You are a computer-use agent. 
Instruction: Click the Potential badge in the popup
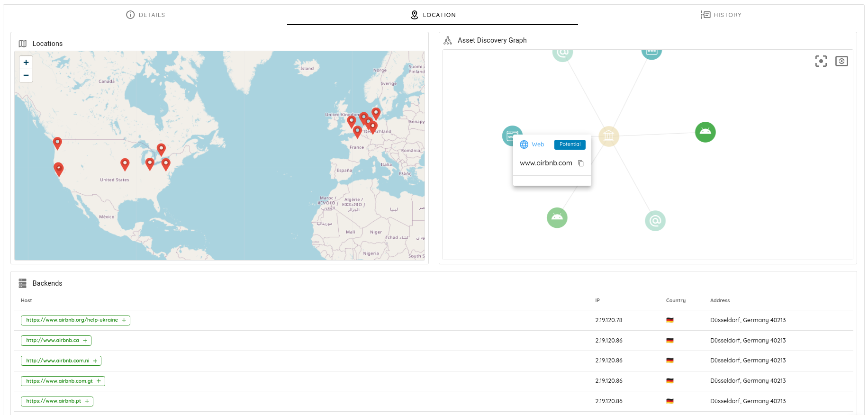[570, 144]
